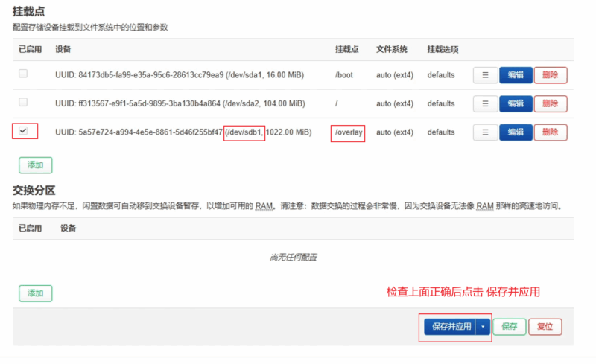The height and width of the screenshot is (364, 596).
Task: Click the drag handle icon for /boot row
Action: point(485,75)
